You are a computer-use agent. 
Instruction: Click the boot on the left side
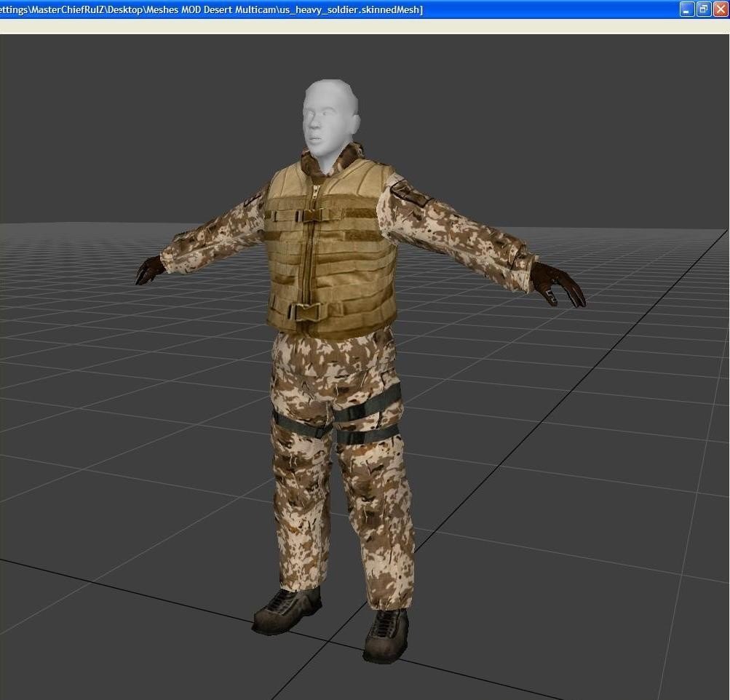click(x=287, y=610)
